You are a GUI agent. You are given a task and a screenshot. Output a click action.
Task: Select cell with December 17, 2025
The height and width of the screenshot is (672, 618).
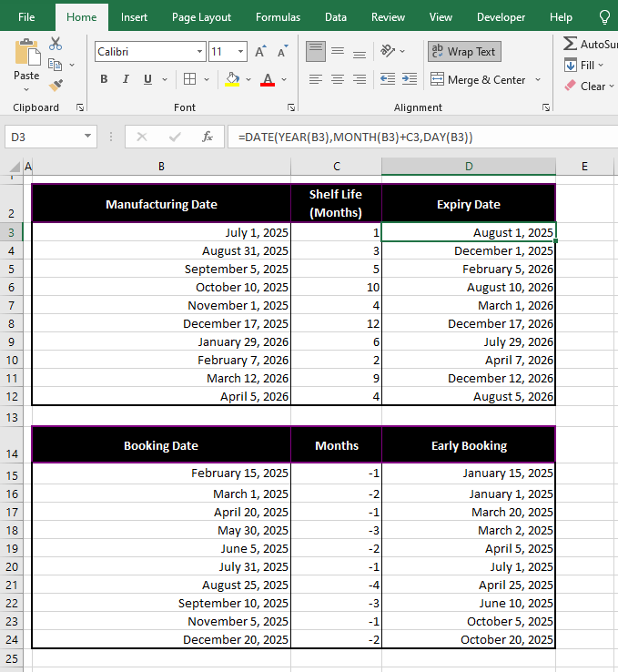[161, 323]
